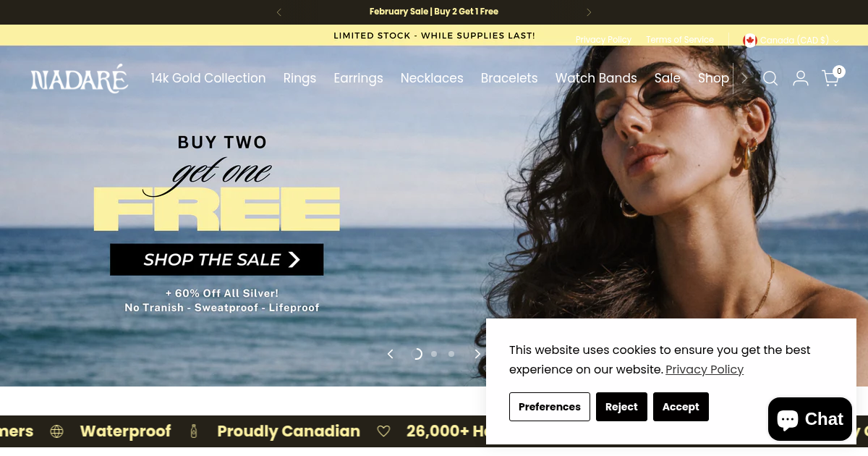Viewport: 868px width, 456px height.
Task: Expand more navigation items chevron
Action: point(744,78)
